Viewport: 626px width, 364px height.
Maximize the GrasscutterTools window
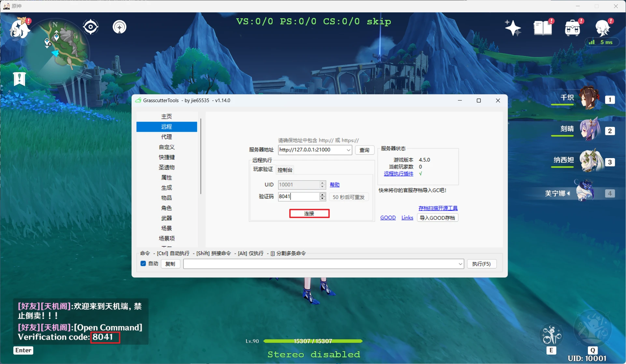[x=478, y=101]
